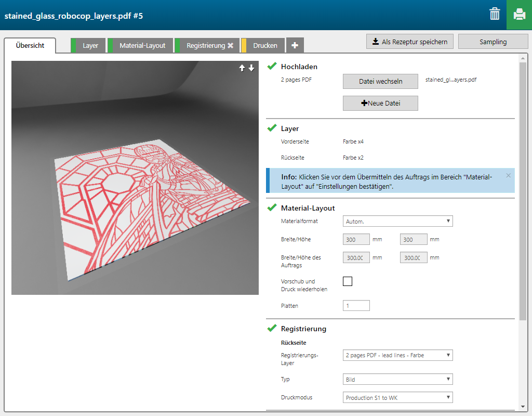
Task: Click the Neue Datei button
Action: pyautogui.click(x=380, y=103)
